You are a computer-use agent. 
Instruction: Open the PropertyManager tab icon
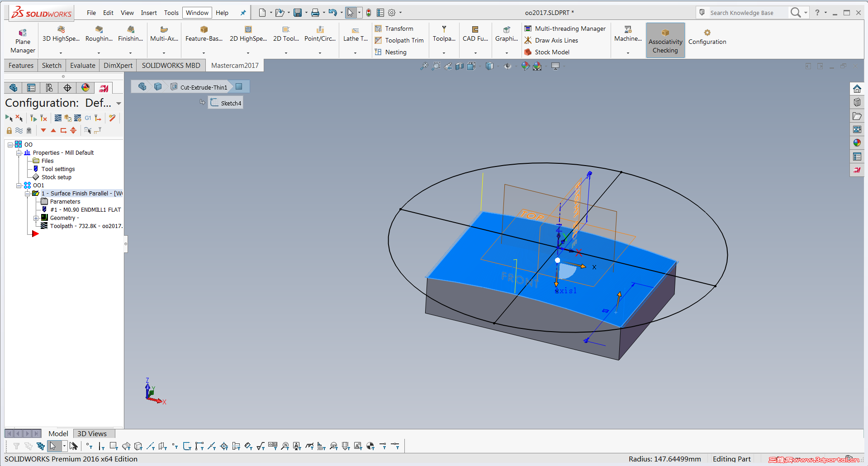tap(31, 88)
